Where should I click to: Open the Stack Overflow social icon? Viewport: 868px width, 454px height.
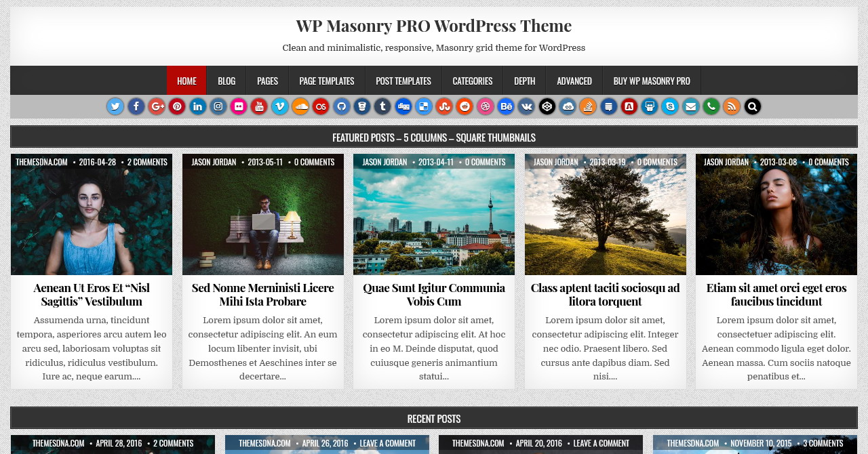(x=588, y=106)
